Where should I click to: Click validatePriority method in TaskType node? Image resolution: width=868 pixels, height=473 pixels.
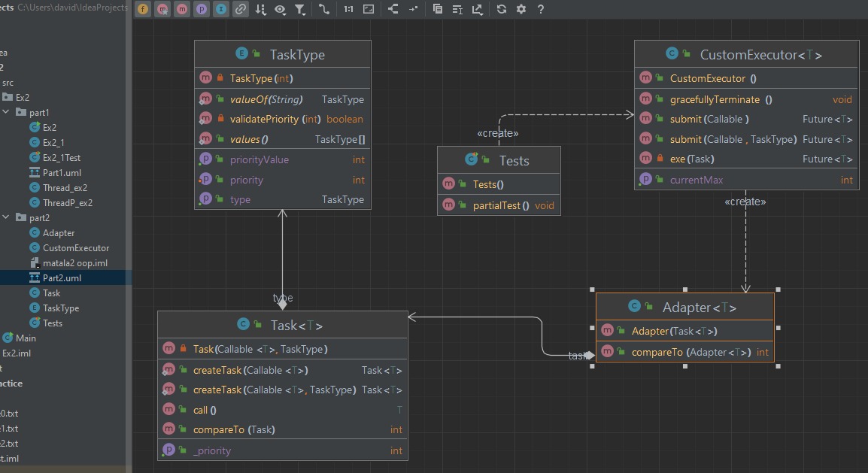coord(264,119)
